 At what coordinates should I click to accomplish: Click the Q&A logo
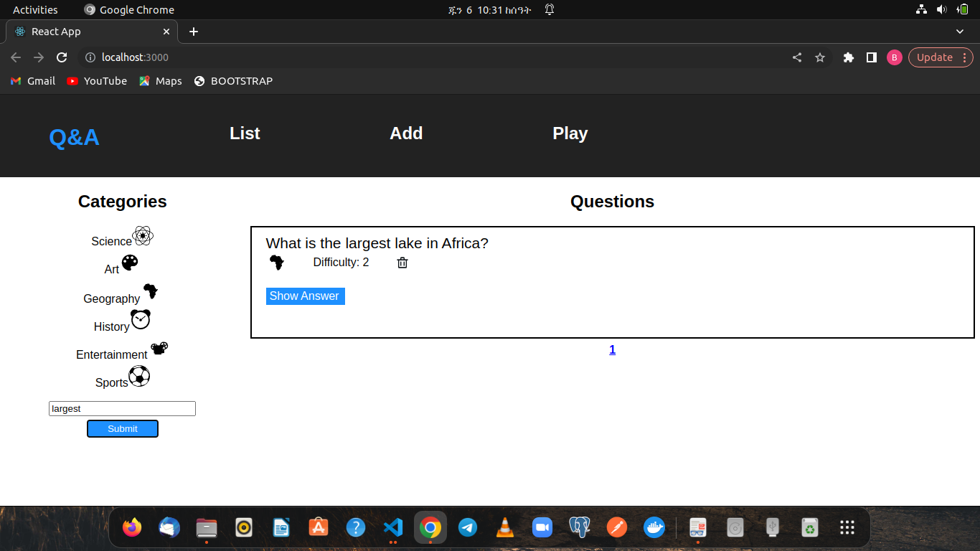coord(74,138)
